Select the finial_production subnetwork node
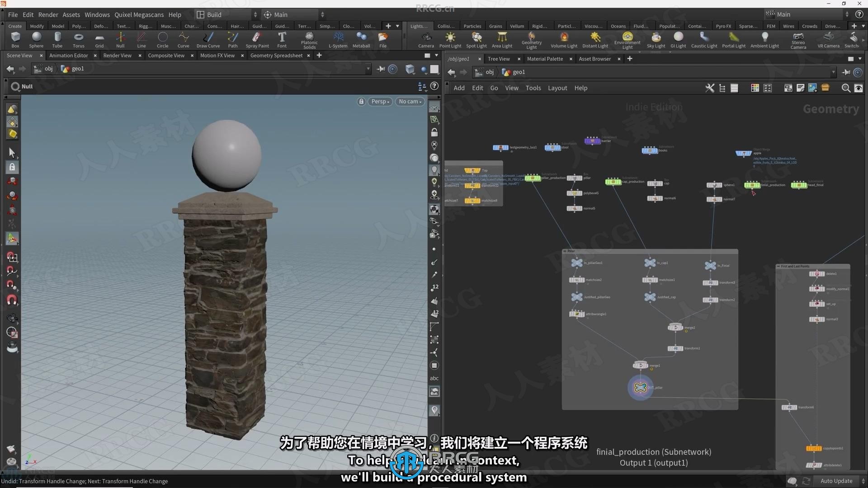The image size is (868, 488). point(752,185)
